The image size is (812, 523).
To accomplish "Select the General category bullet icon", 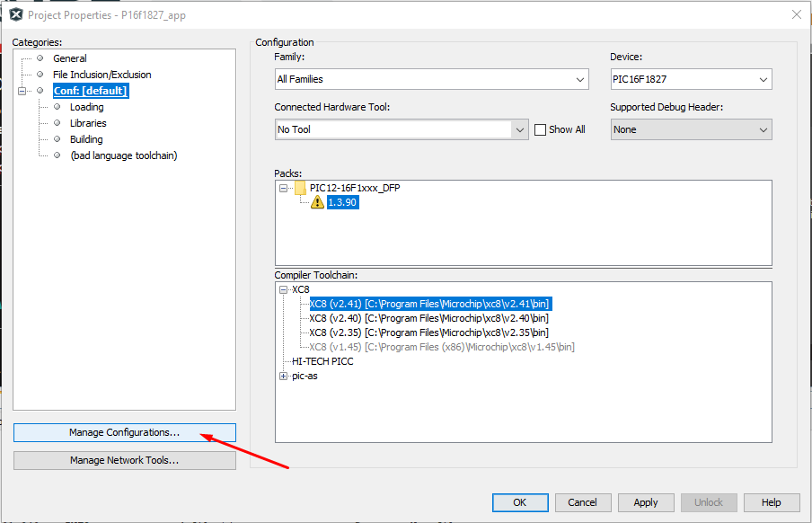I will tap(40, 58).
